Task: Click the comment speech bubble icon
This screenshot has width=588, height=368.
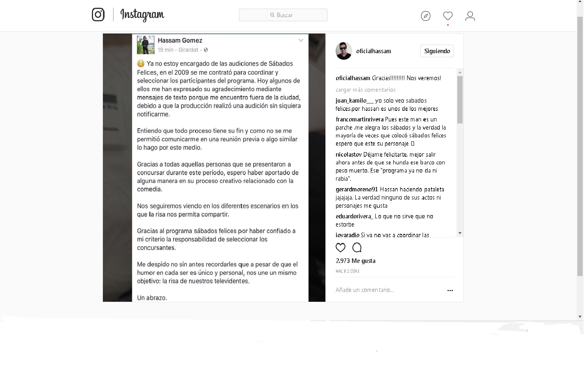Action: click(357, 247)
